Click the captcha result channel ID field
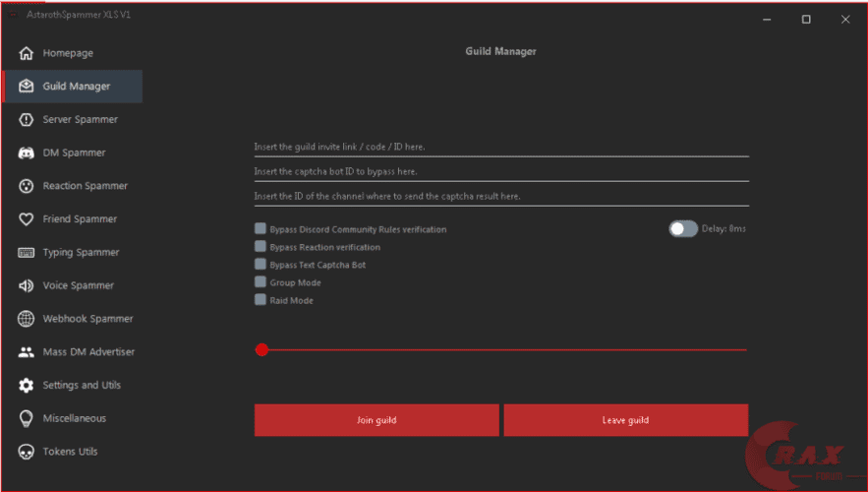 coord(501,197)
